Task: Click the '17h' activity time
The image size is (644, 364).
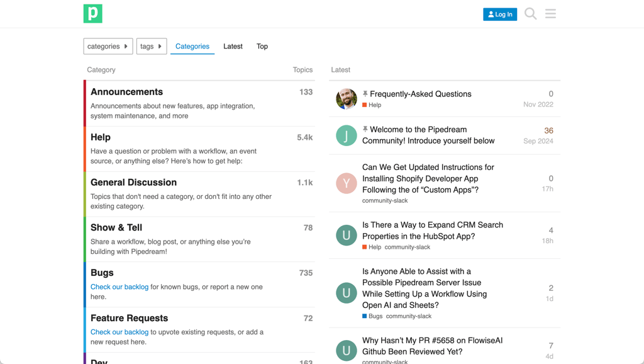Action: click(x=548, y=189)
